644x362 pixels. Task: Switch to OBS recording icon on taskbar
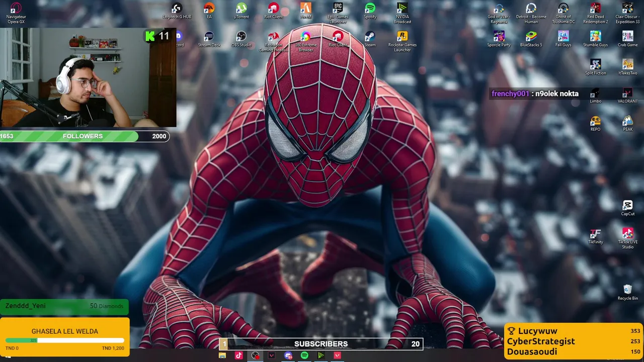256,355
